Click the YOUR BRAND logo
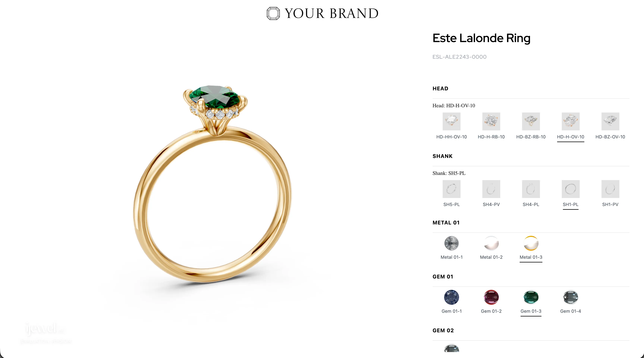The image size is (644, 358). coord(323,13)
